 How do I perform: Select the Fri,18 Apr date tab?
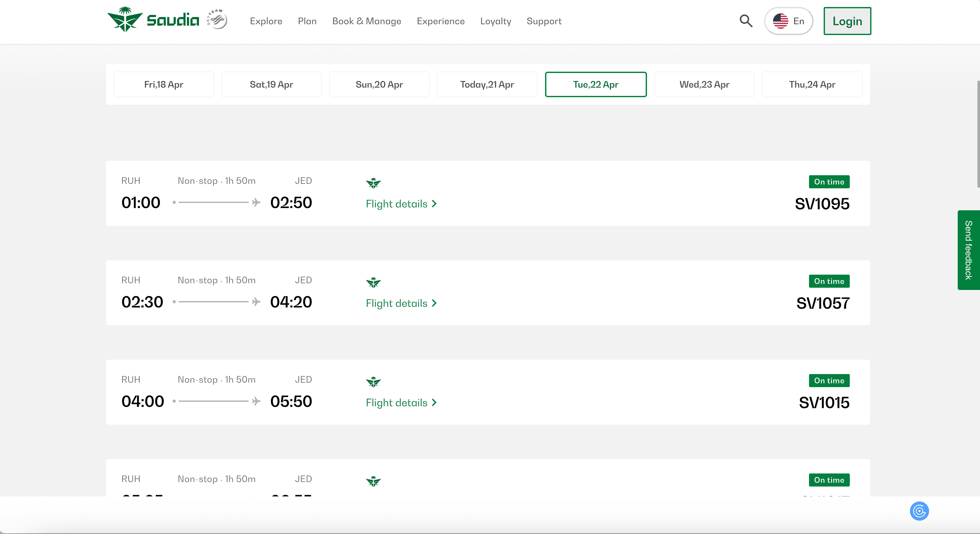[x=164, y=84]
